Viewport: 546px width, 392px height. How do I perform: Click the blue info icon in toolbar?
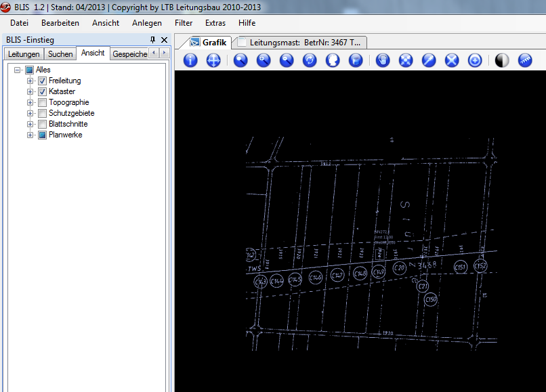191,60
